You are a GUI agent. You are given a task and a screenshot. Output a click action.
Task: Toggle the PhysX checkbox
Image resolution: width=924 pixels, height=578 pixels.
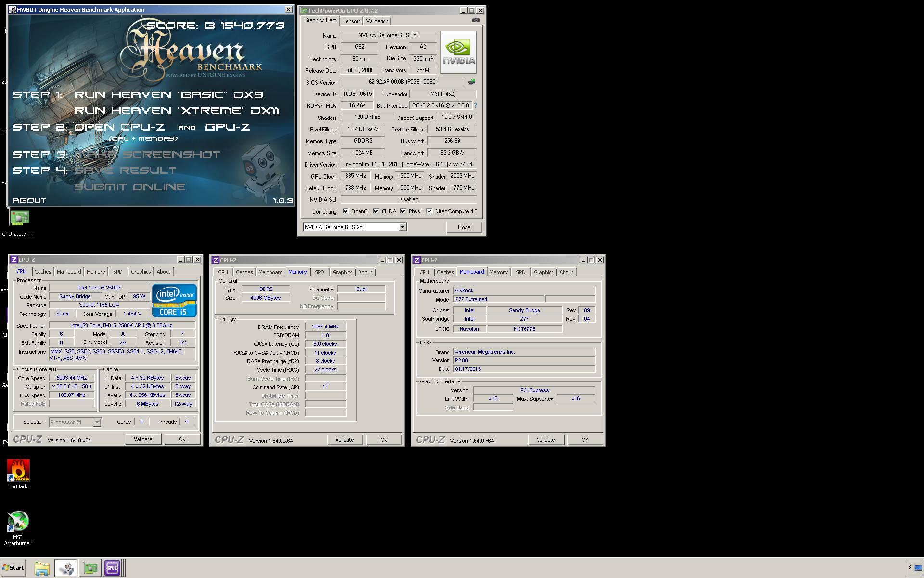tap(402, 211)
